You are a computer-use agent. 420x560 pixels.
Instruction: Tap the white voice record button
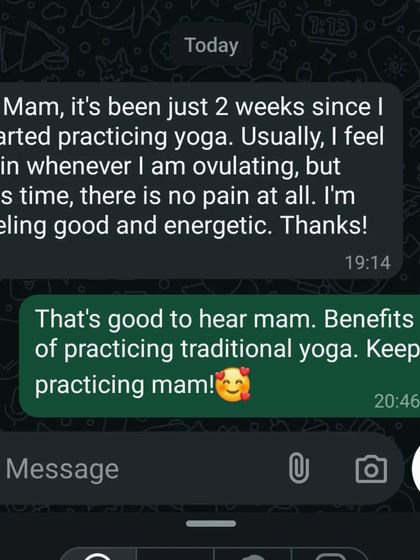click(416, 468)
